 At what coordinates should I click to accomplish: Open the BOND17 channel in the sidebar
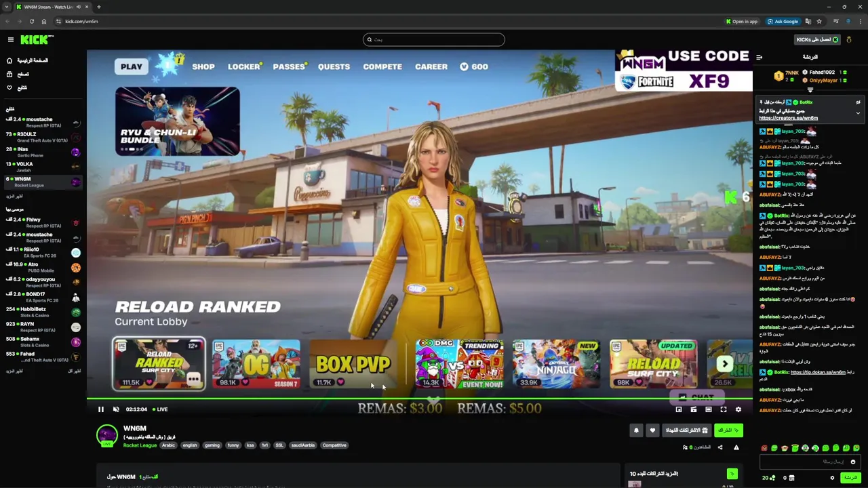tap(43, 297)
